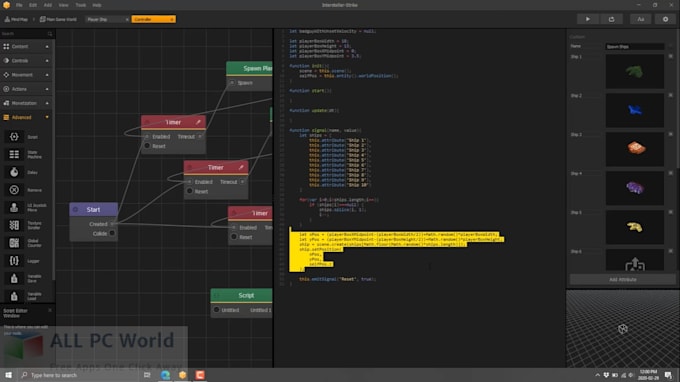Click the search magnifier in asset panel
This screenshot has height=382, width=680.
pos(50,33)
